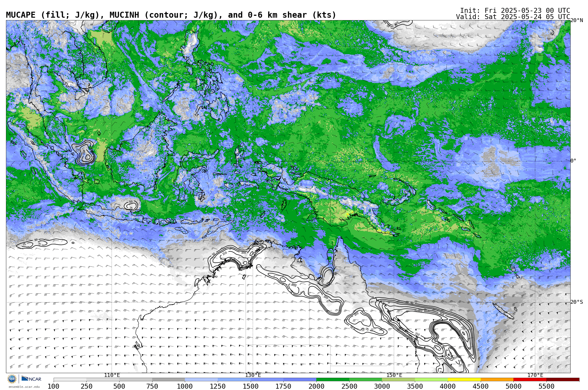588x390 pixels.
Task: Click the 150°E longitude label
Action: pos(394,375)
